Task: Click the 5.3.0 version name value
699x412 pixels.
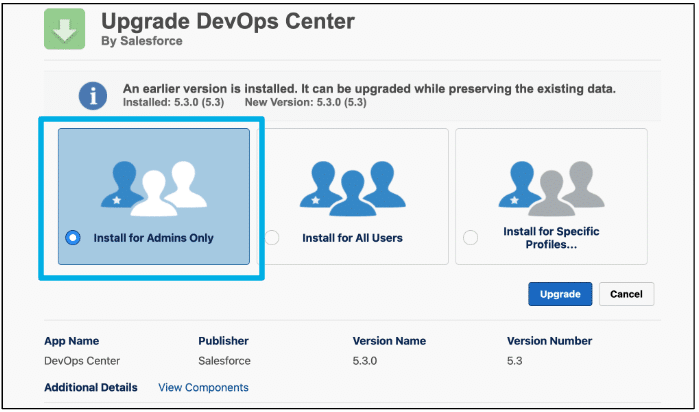Action: tap(365, 361)
